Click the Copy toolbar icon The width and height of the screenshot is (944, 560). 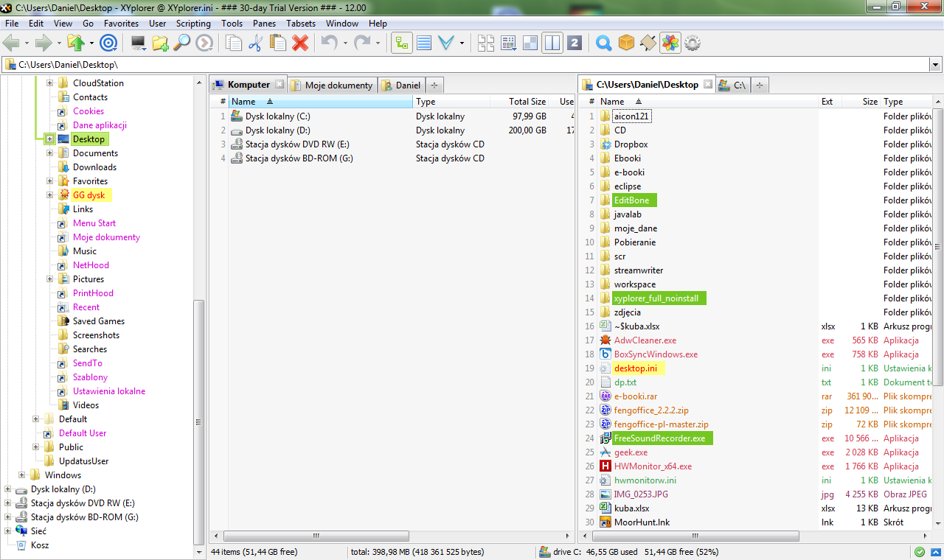(x=234, y=43)
